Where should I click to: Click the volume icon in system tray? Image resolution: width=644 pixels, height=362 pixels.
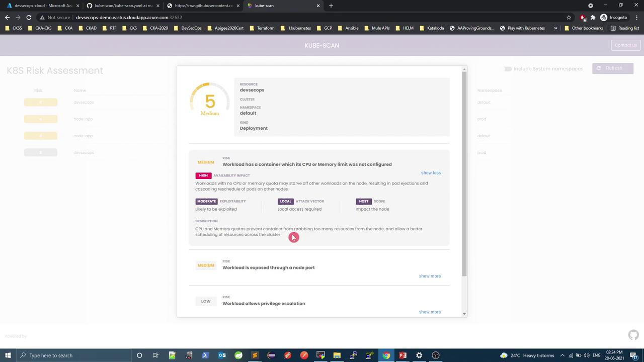point(586,355)
